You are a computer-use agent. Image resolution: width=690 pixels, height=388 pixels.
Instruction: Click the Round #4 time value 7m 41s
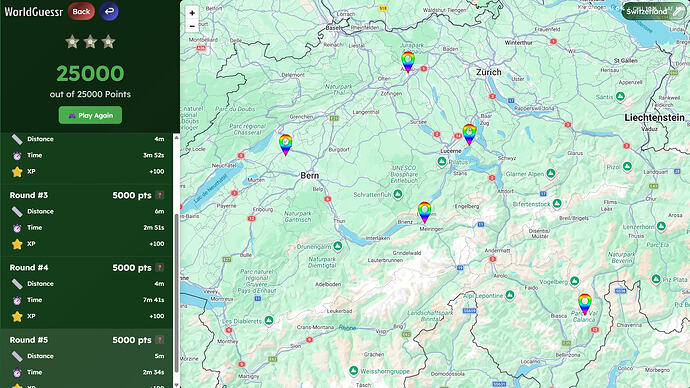[x=154, y=300]
